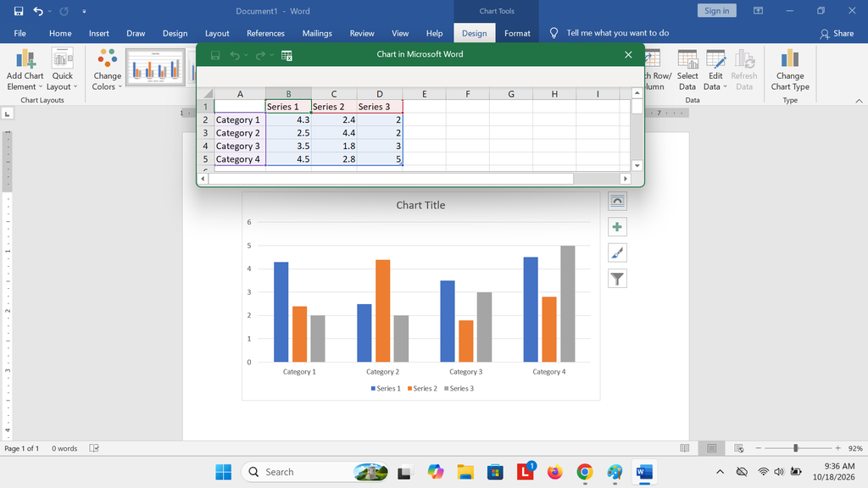
Task: Click the Share button
Action: 837,33
